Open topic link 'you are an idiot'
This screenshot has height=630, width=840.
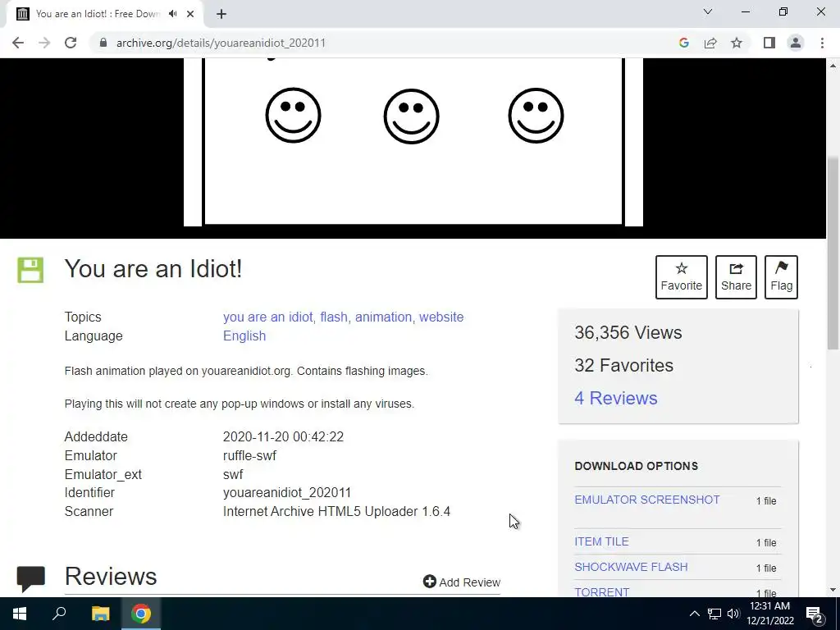coord(268,317)
